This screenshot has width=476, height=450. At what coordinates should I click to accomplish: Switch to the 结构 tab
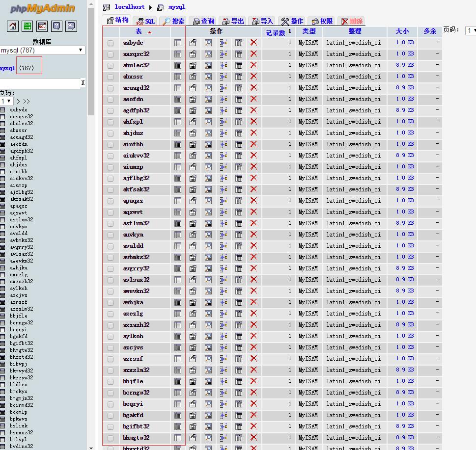click(118, 20)
